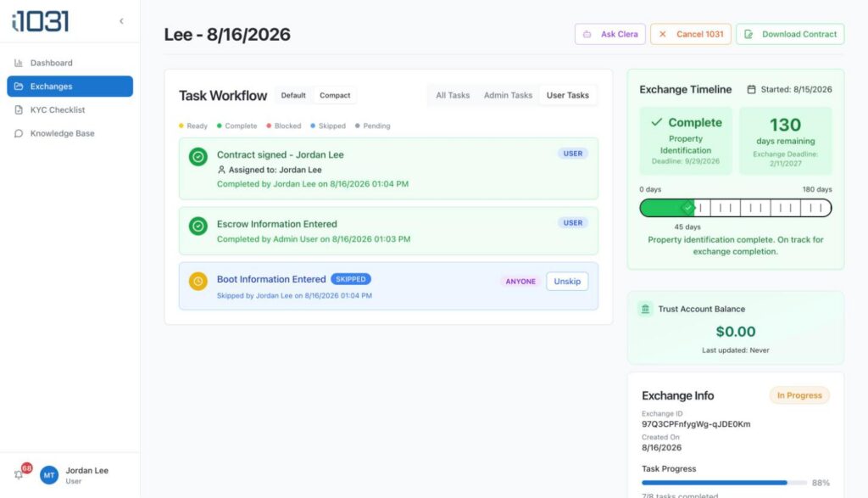Click the In Progress status badge
Screen dimensions: 868x498
(x=799, y=395)
